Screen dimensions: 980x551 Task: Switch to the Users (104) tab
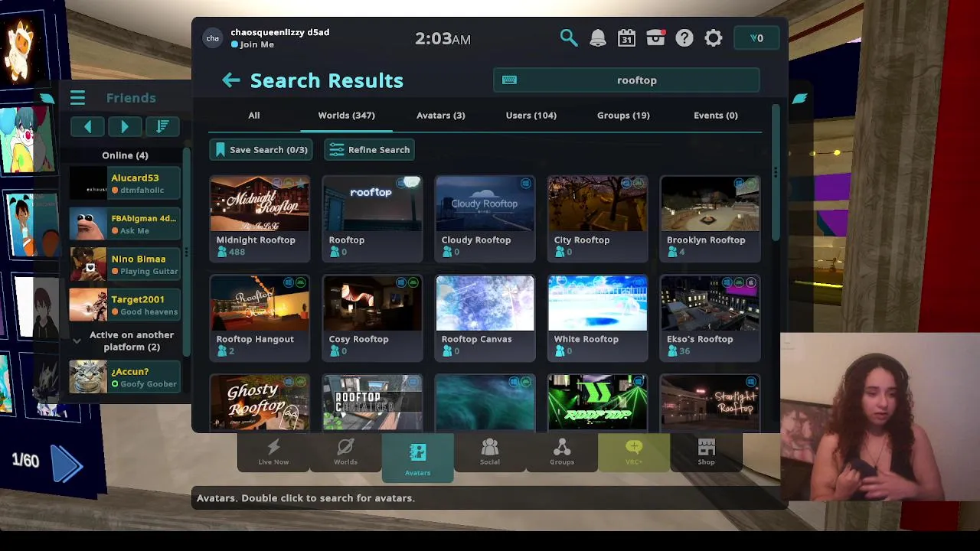(531, 116)
